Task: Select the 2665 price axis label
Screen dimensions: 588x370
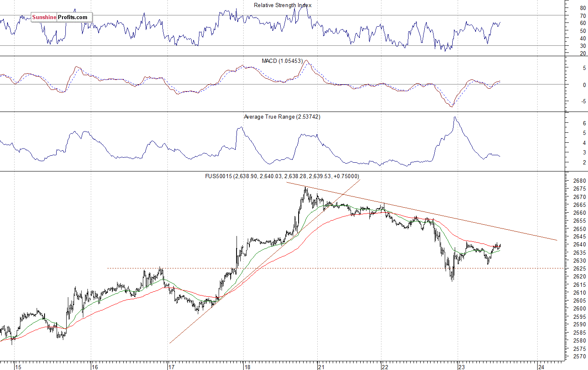Action: (x=580, y=205)
